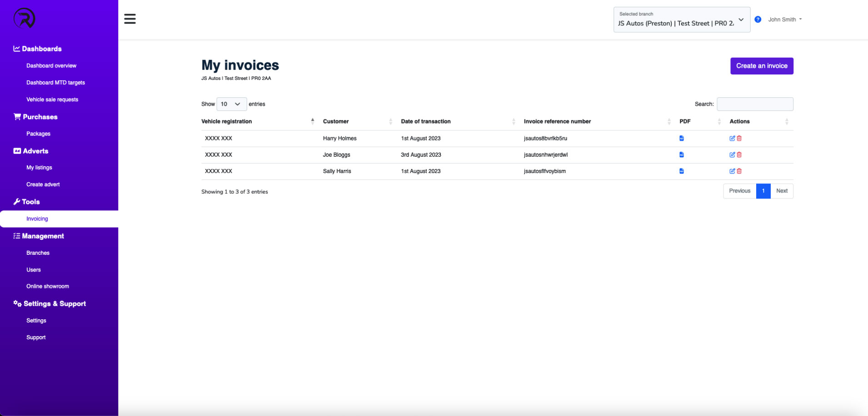Click the Purchases cart icon in sidebar
Image resolution: width=868 pixels, height=416 pixels.
[17, 117]
